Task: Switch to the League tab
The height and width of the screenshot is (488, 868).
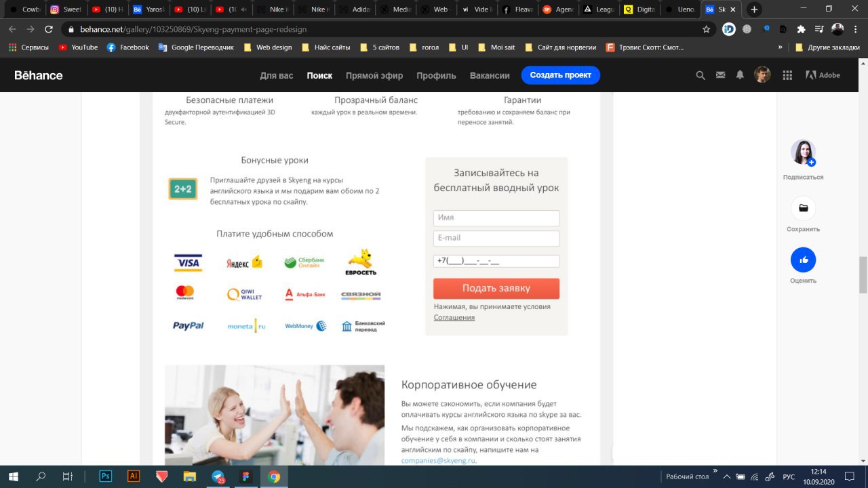Action: 600,9
